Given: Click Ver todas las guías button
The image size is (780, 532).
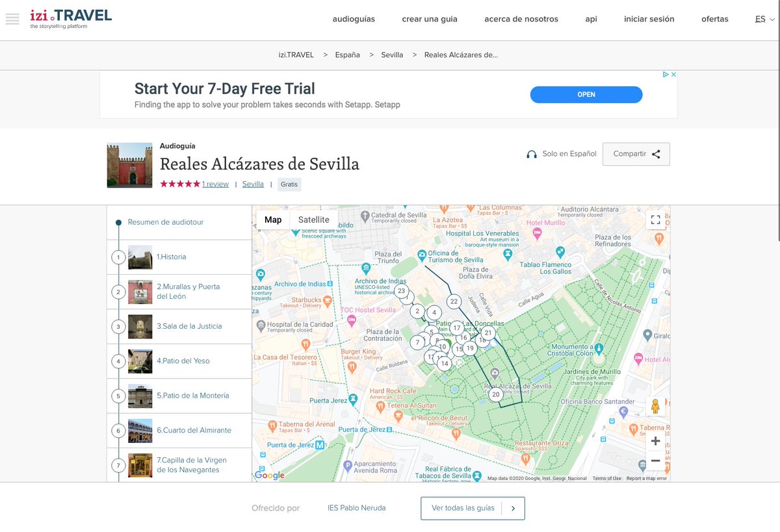Looking at the screenshot, I should 473,508.
